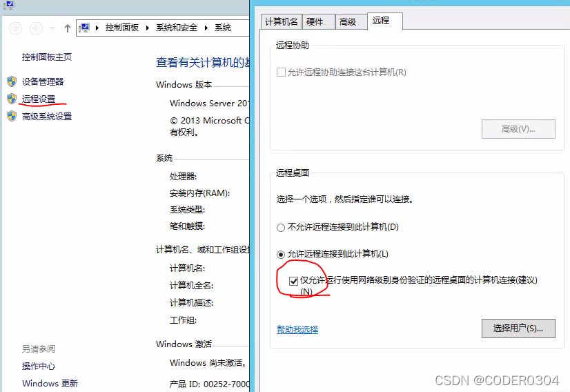Click the computer icon in the address bar
The height and width of the screenshot is (392, 570).
tap(84, 28)
